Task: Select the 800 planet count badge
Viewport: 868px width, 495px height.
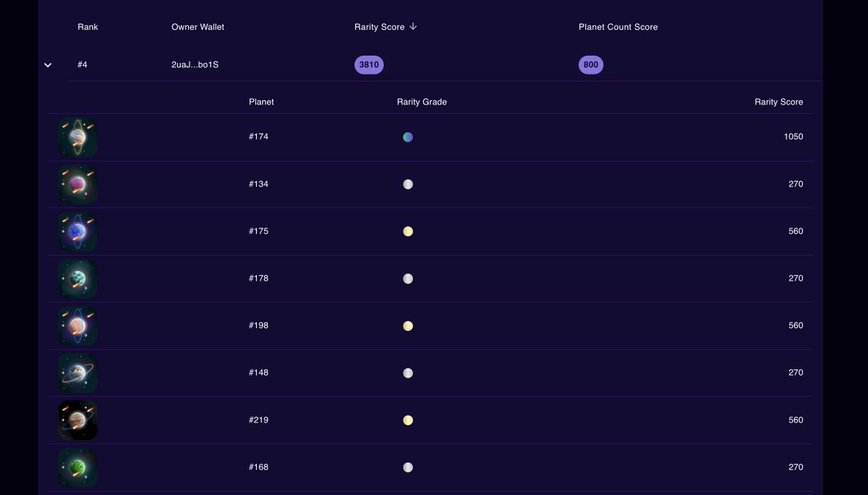Action: point(591,65)
